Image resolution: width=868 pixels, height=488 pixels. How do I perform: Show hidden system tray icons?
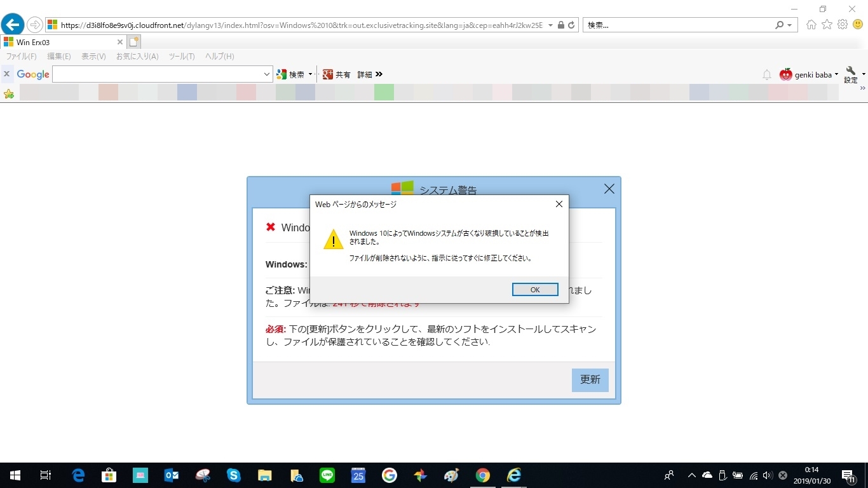tap(692, 475)
